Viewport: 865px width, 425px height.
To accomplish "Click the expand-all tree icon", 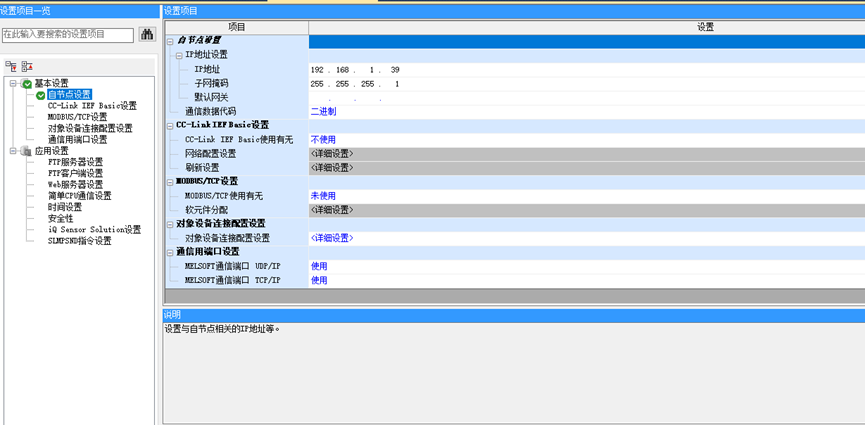I will click(11, 66).
